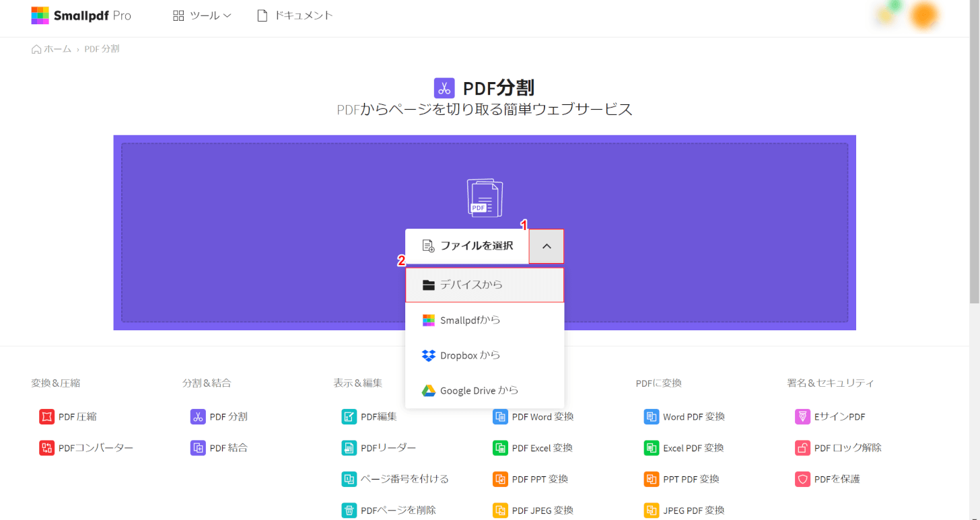
Task: Open PDF 分割 tool link in list
Action: [228, 416]
